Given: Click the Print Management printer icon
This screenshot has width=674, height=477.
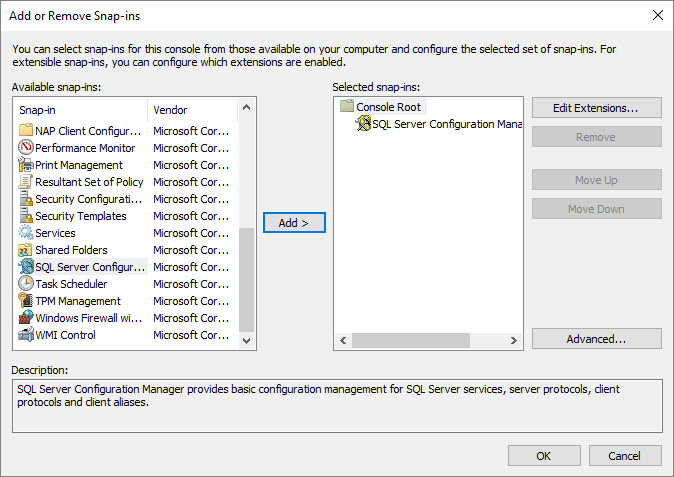Looking at the screenshot, I should click(x=26, y=165).
